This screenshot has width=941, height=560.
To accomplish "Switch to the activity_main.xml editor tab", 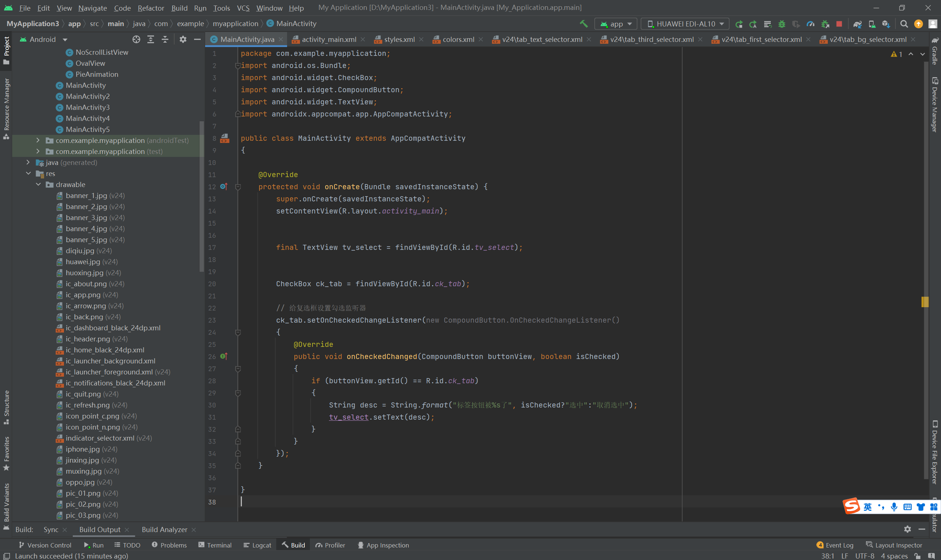I will 328,39.
